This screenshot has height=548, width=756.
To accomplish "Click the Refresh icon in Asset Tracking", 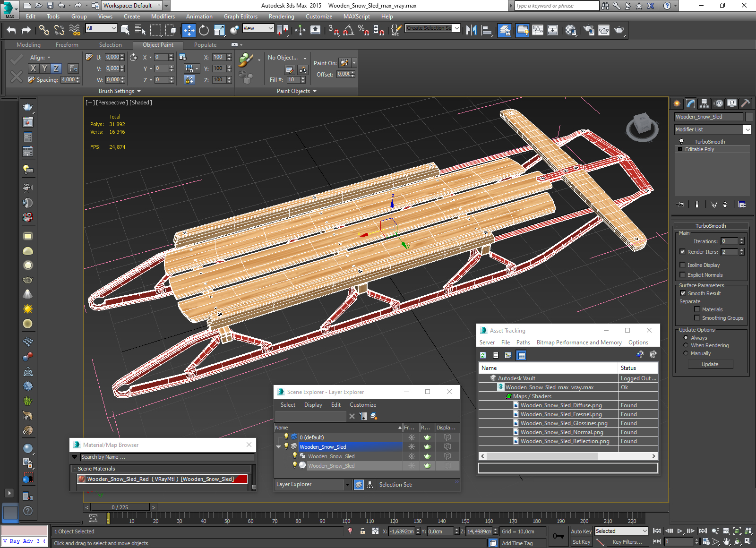I will pyautogui.click(x=483, y=355).
